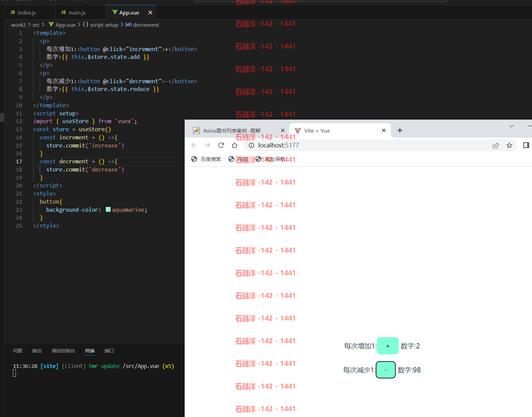Screen dimensions: 532x417
Task: Go to the browser home page
Action: [234, 145]
